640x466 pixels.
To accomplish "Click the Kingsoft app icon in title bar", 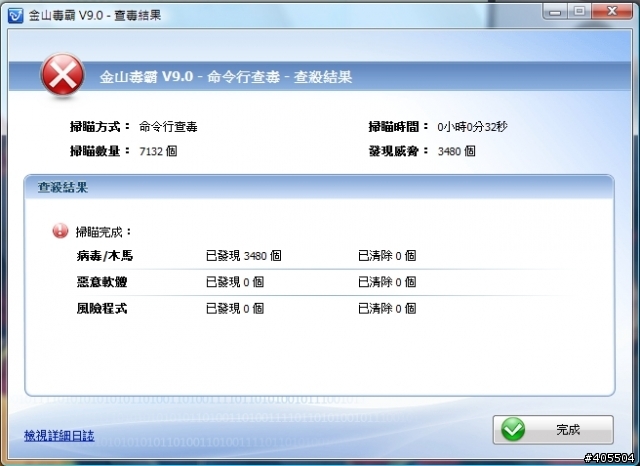I will (16, 16).
